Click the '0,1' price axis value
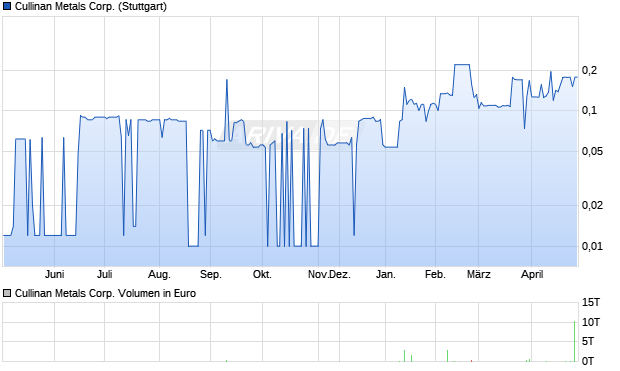 pyautogui.click(x=590, y=111)
